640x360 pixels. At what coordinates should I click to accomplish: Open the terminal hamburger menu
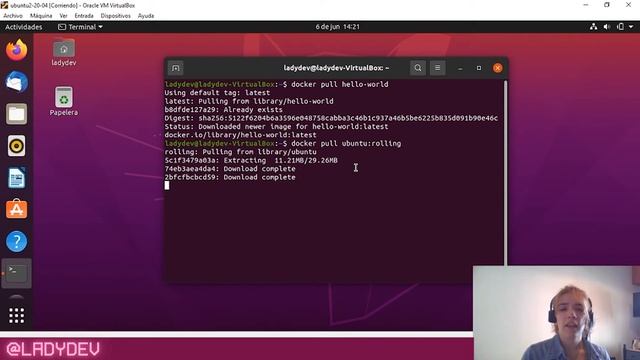[437, 68]
